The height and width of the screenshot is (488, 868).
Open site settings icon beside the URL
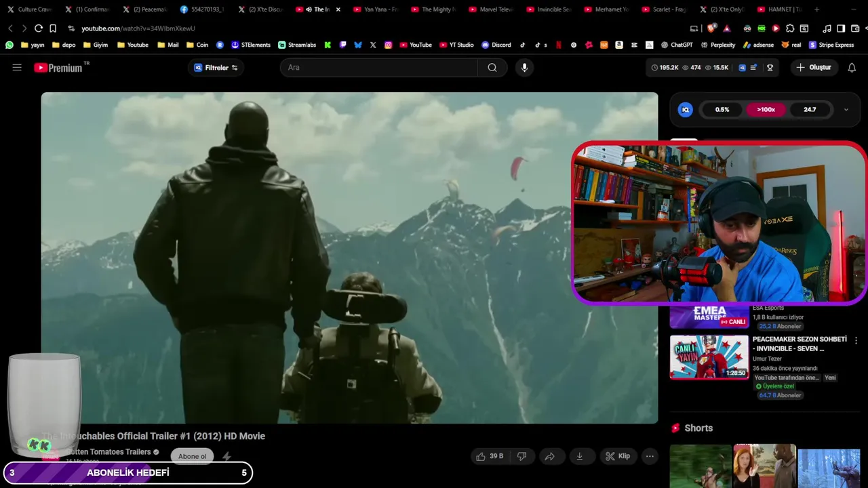(71, 28)
